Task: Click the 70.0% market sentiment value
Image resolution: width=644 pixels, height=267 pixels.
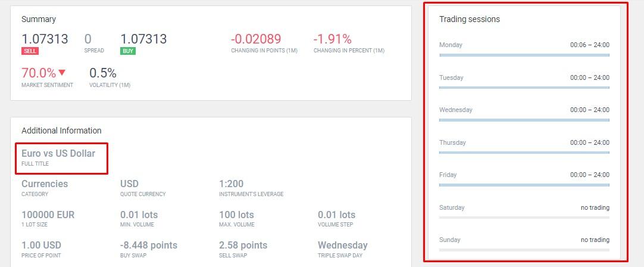Action: (39, 73)
